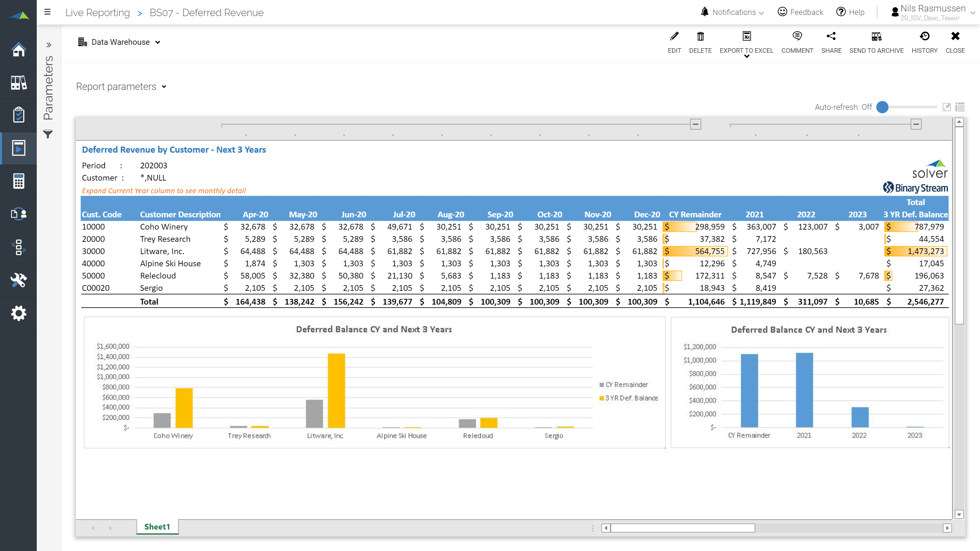Click the horizontal scrollbar right arrow

[947, 528]
